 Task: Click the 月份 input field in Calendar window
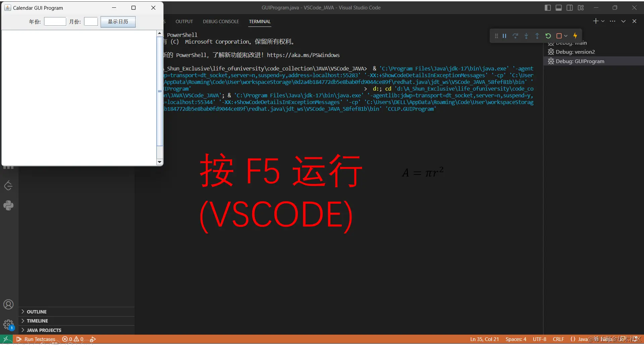click(x=91, y=22)
